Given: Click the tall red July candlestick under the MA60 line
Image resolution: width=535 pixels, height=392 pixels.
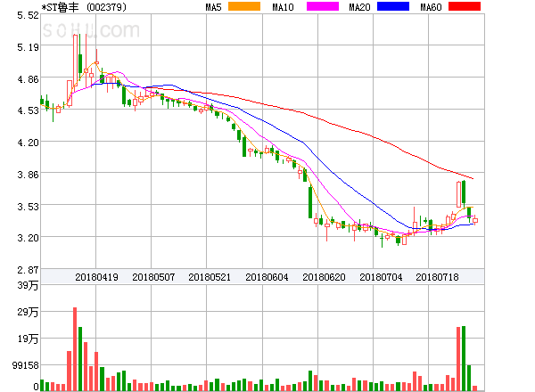Looking at the screenshot, I should [x=458, y=194].
